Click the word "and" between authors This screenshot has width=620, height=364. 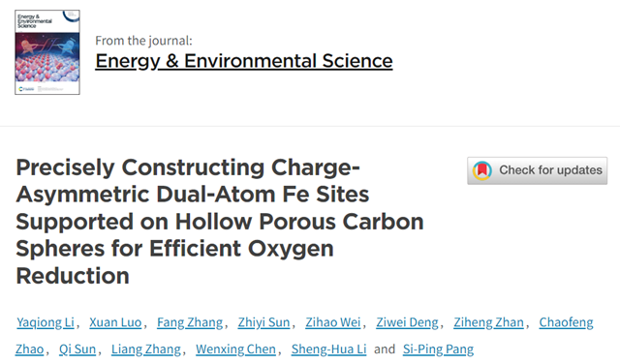385,349
